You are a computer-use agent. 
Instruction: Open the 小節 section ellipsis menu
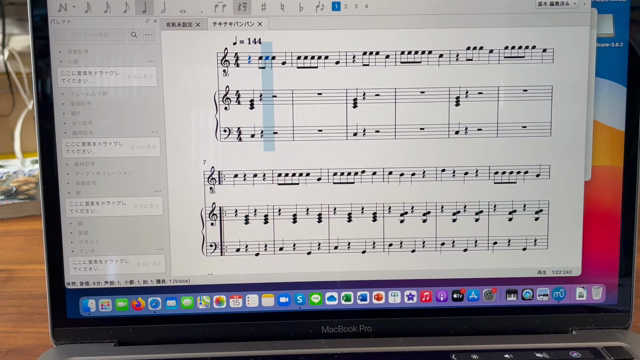151,61
